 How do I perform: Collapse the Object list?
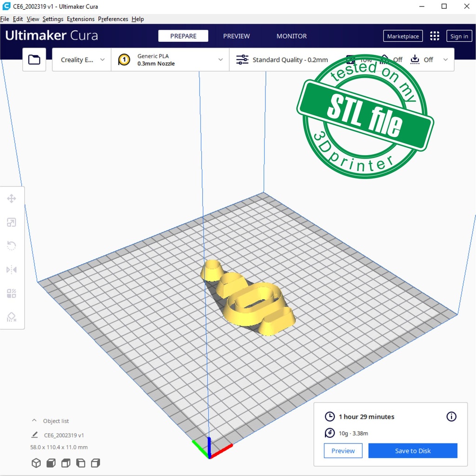click(34, 421)
